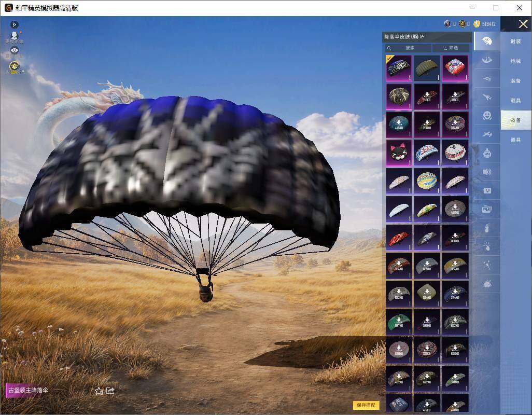Click the golden gear score badge
Image resolution: width=532 pixels, height=415 pixels.
[14, 66]
